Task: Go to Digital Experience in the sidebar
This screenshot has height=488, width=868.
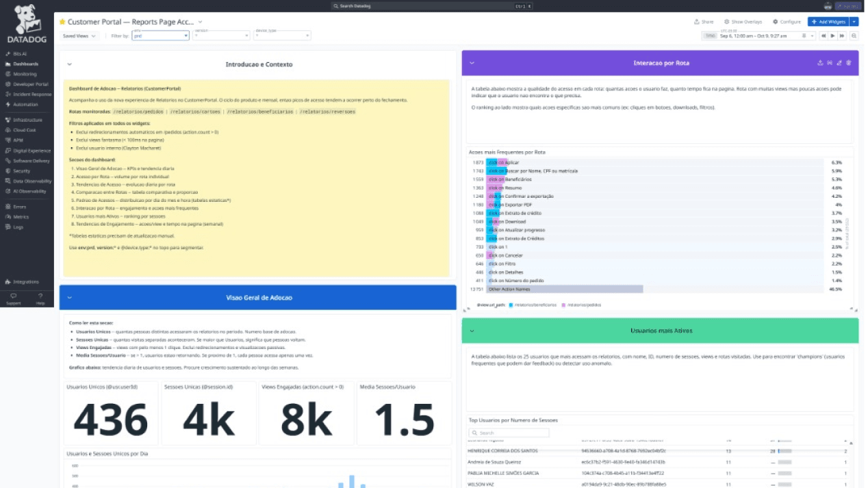Action: coord(27,151)
